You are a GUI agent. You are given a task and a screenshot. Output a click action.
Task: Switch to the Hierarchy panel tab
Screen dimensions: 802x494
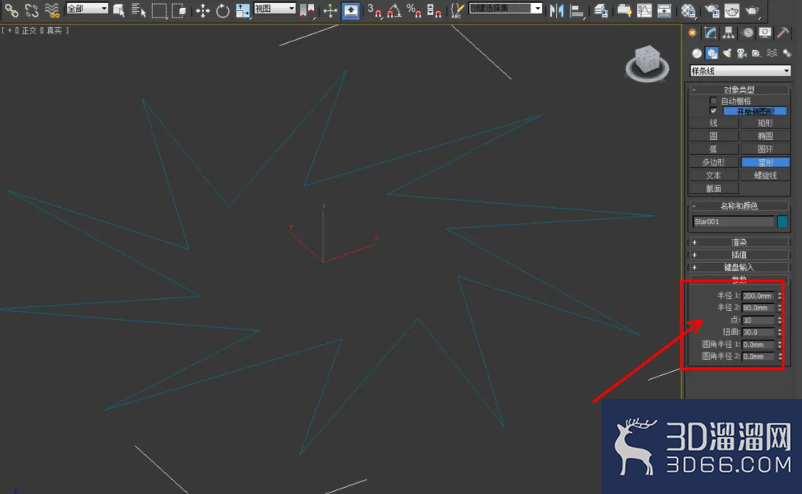pyautogui.click(x=728, y=33)
